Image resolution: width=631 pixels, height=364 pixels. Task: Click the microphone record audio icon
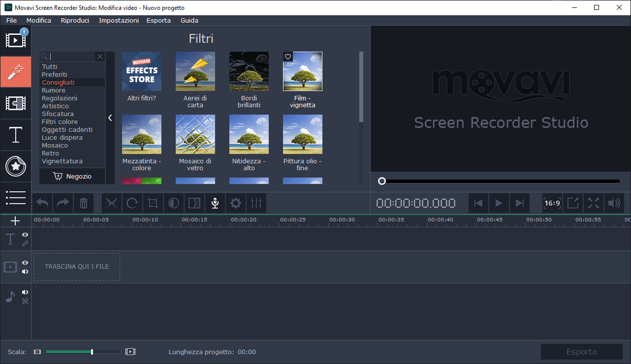click(x=215, y=203)
